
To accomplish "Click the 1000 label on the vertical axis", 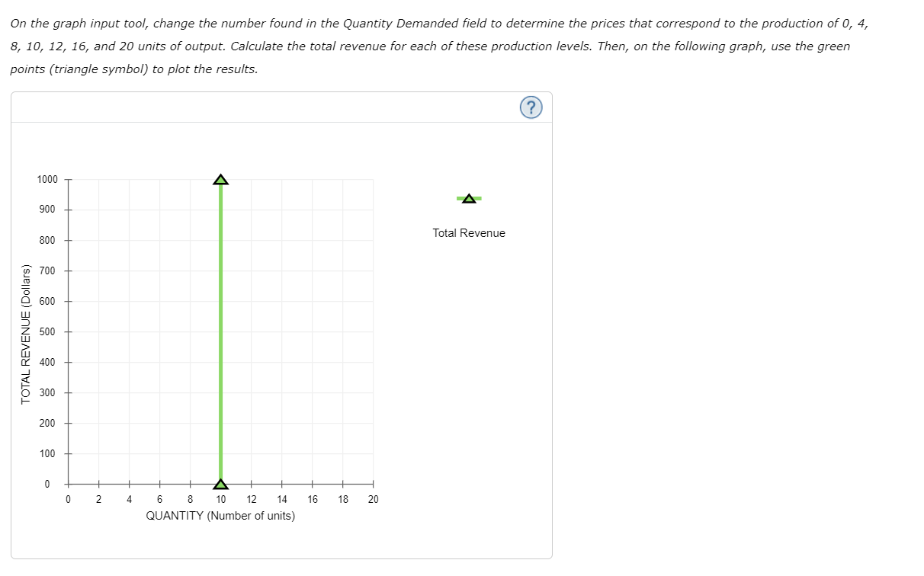I will (47, 179).
